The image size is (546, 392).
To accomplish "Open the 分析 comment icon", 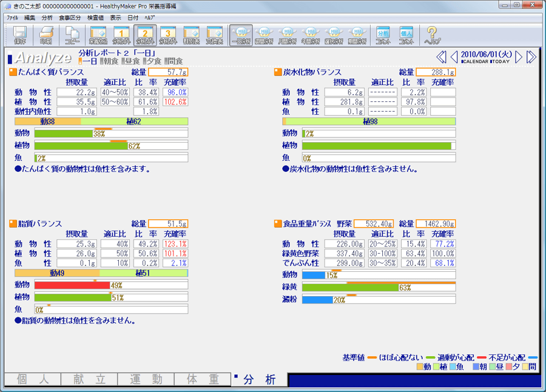I will (x=383, y=35).
